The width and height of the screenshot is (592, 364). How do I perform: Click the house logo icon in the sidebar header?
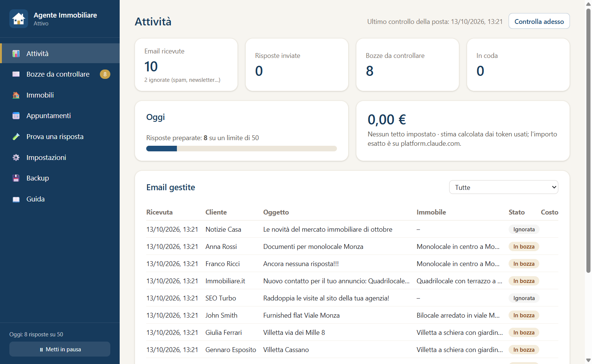(19, 19)
